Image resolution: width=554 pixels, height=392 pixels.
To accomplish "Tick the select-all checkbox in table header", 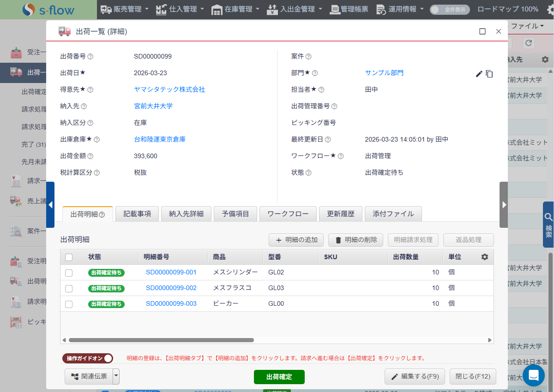I will (x=69, y=257).
